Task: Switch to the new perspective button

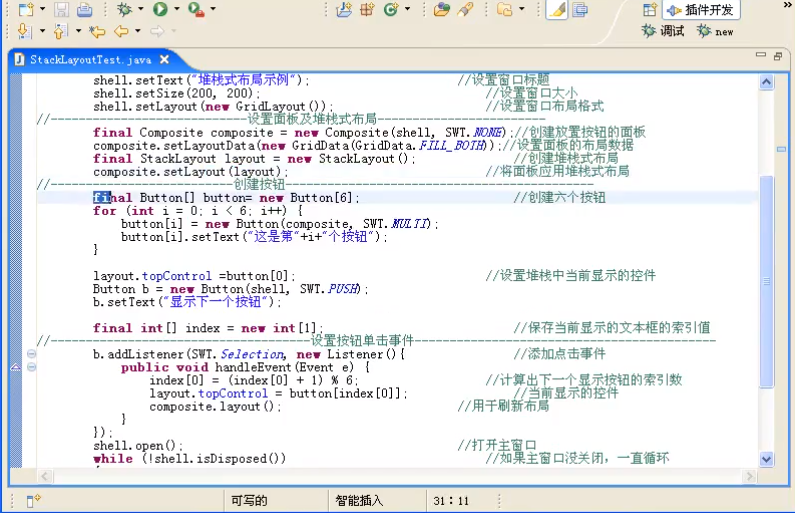Action: click(x=716, y=31)
